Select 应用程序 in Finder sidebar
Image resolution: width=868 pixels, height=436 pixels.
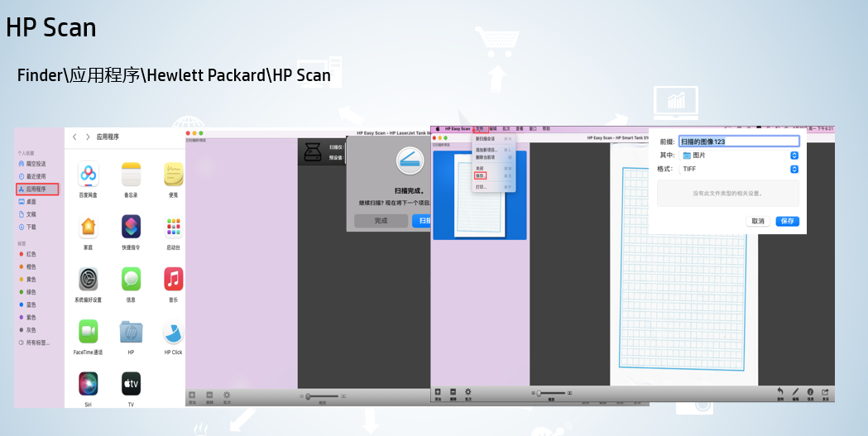37,189
